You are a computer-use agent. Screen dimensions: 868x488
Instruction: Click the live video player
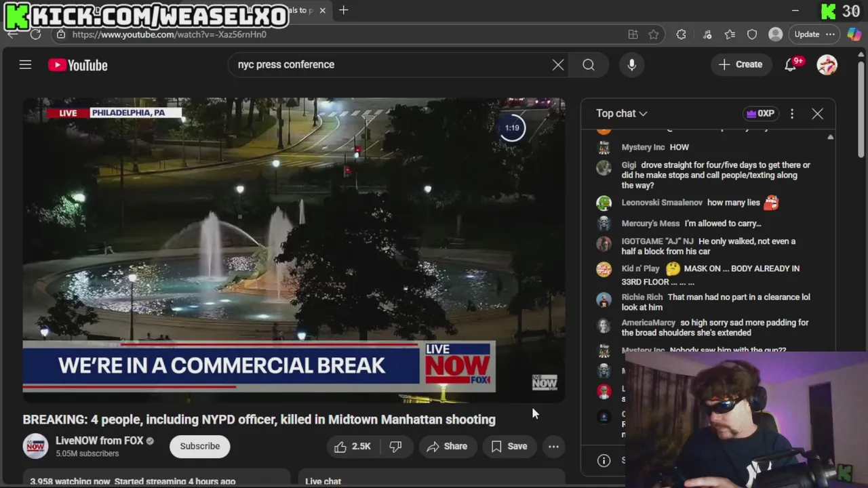click(x=294, y=250)
